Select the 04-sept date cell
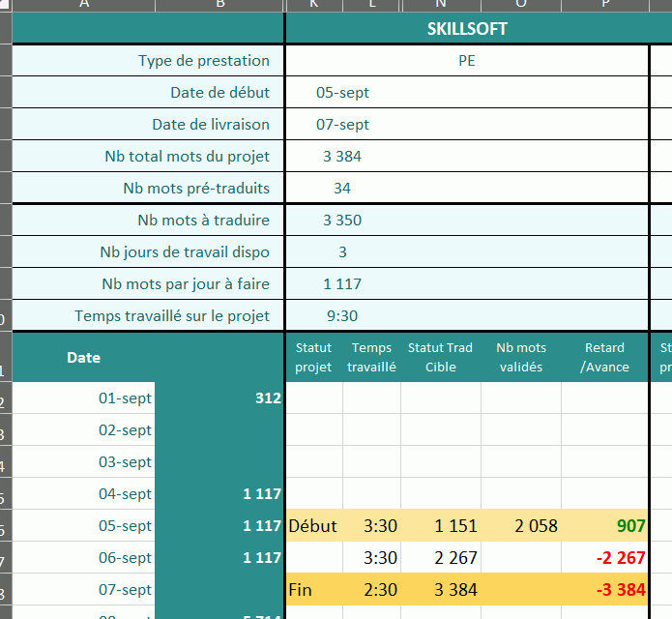 click(x=83, y=494)
